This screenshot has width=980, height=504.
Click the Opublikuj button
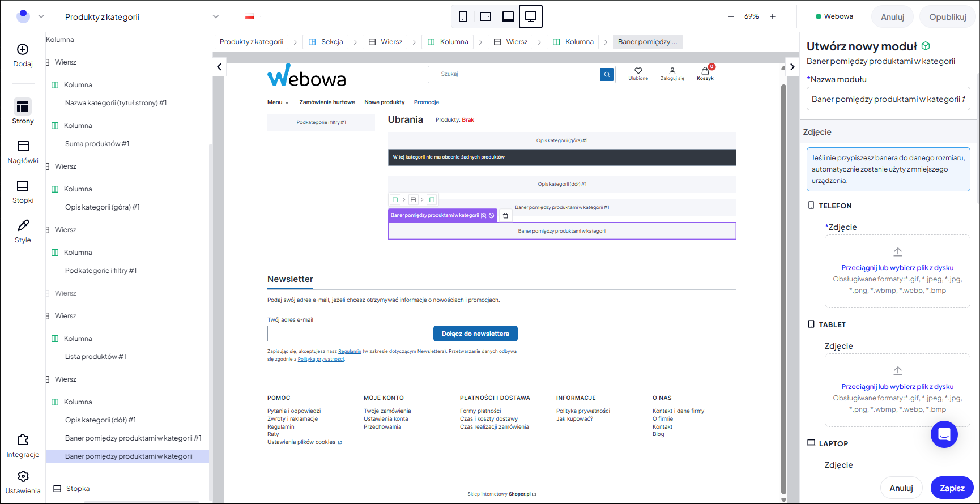[x=947, y=17]
